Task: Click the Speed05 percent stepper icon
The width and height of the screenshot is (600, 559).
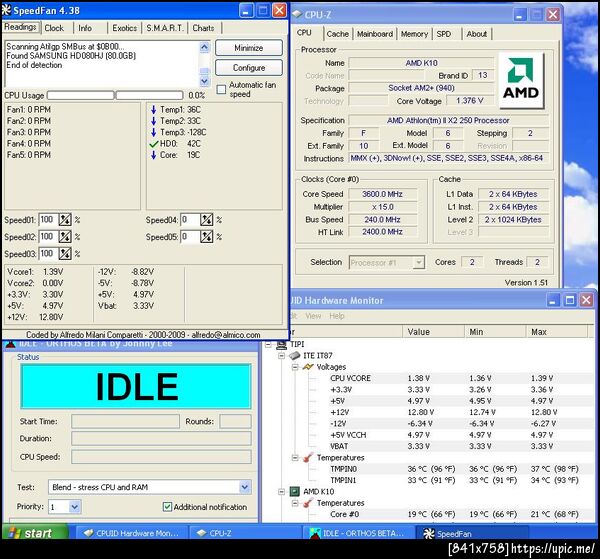Action: click(206, 237)
